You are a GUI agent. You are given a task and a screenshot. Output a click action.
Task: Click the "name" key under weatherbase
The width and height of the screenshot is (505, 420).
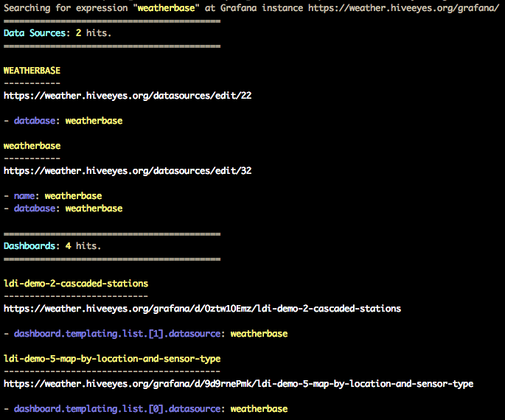27,196
